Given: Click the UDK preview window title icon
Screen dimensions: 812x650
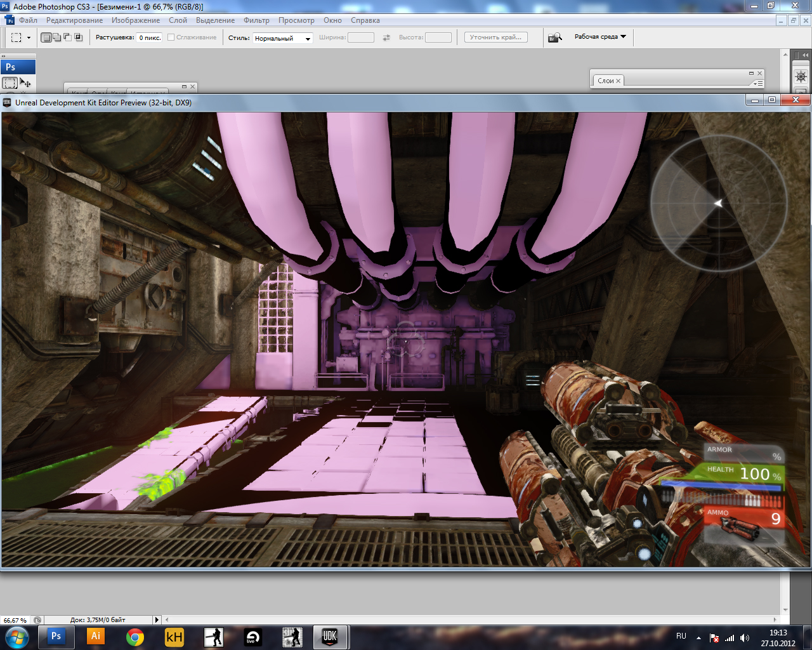Looking at the screenshot, I should pos(7,102).
